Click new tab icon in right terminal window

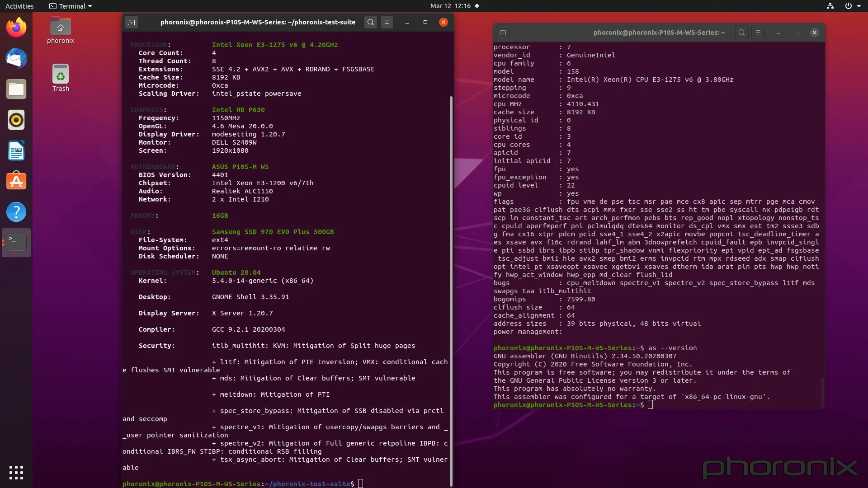pos(503,33)
